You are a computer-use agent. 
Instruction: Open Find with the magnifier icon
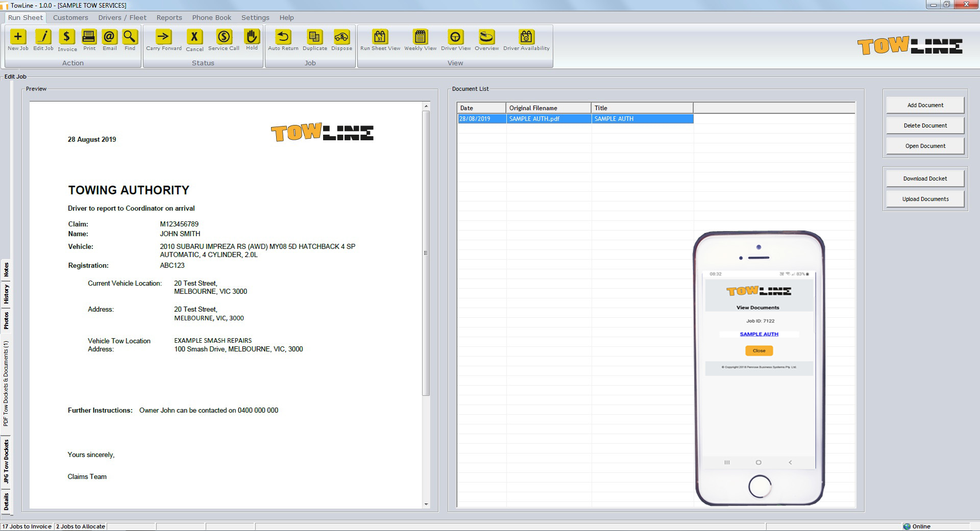point(130,37)
